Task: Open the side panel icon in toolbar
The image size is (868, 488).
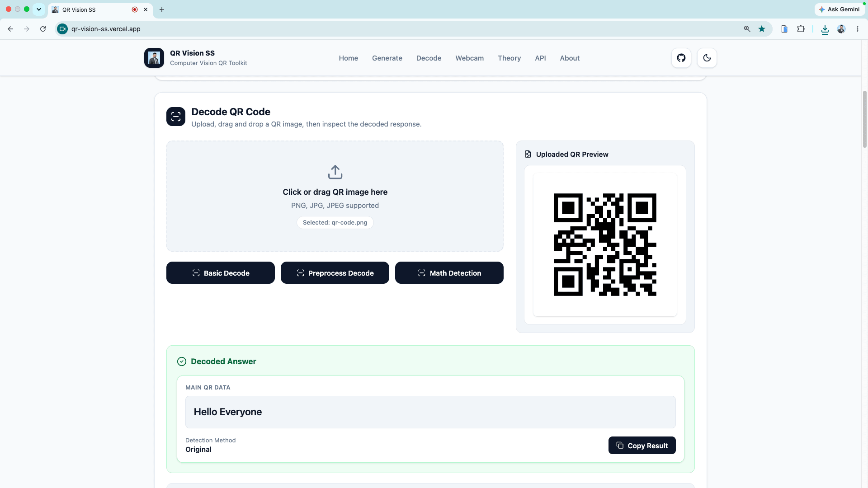Action: pyautogui.click(x=784, y=29)
